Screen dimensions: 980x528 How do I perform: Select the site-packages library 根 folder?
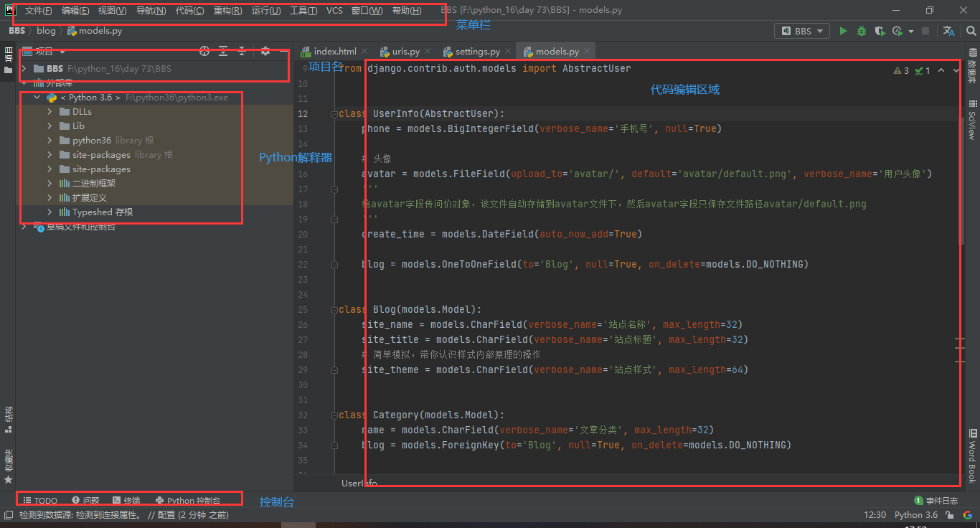117,155
